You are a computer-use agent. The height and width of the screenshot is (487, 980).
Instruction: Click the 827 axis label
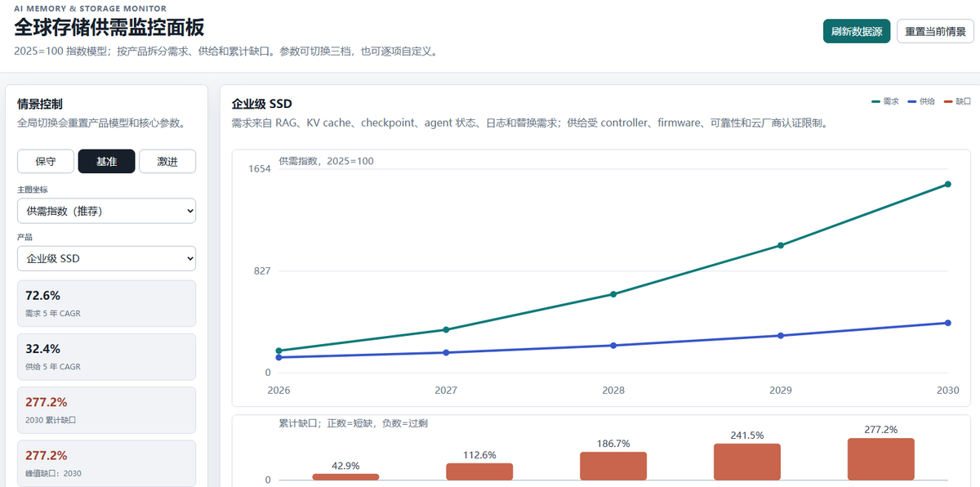click(262, 270)
